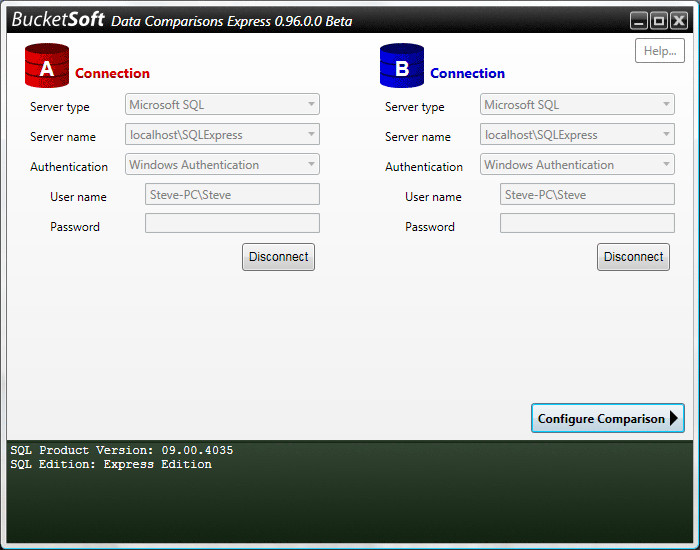
Task: Open Connection A Server type dropdown
Action: coord(222,104)
